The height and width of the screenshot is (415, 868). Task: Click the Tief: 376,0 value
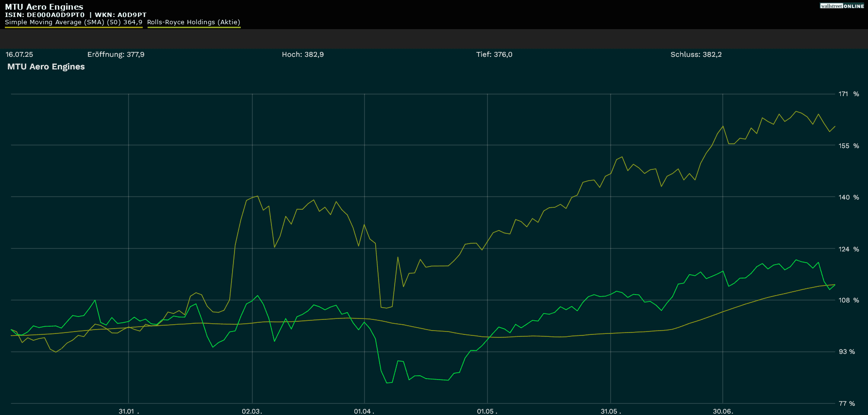[494, 54]
